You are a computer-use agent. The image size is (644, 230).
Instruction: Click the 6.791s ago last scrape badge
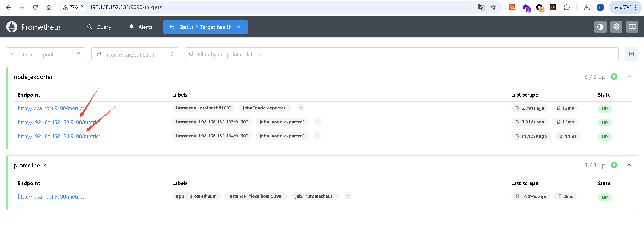(x=530, y=108)
